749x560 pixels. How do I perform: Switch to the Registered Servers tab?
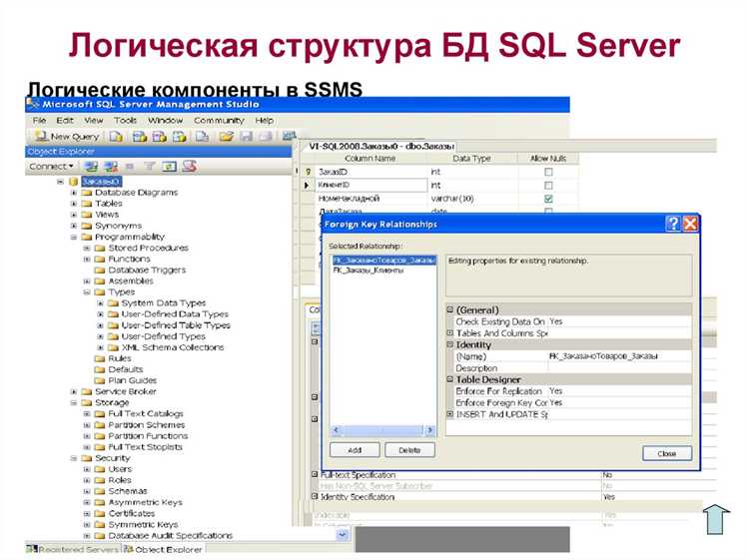pos(72,549)
